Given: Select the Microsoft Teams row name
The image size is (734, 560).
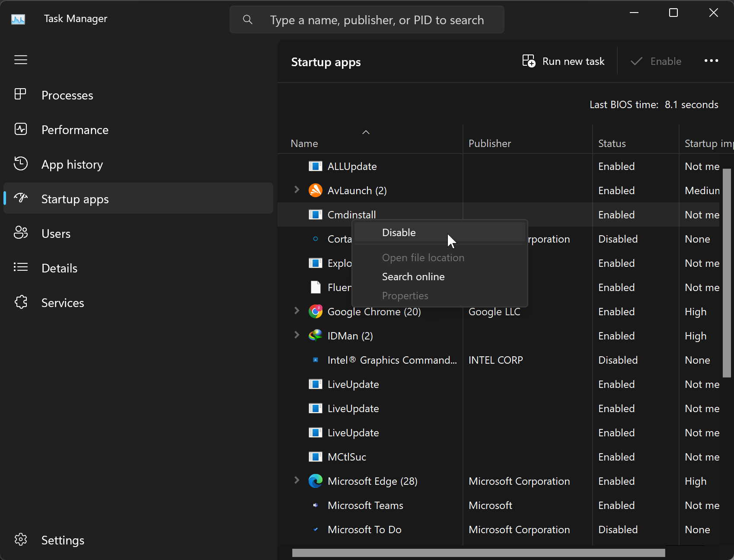Looking at the screenshot, I should pos(365,505).
